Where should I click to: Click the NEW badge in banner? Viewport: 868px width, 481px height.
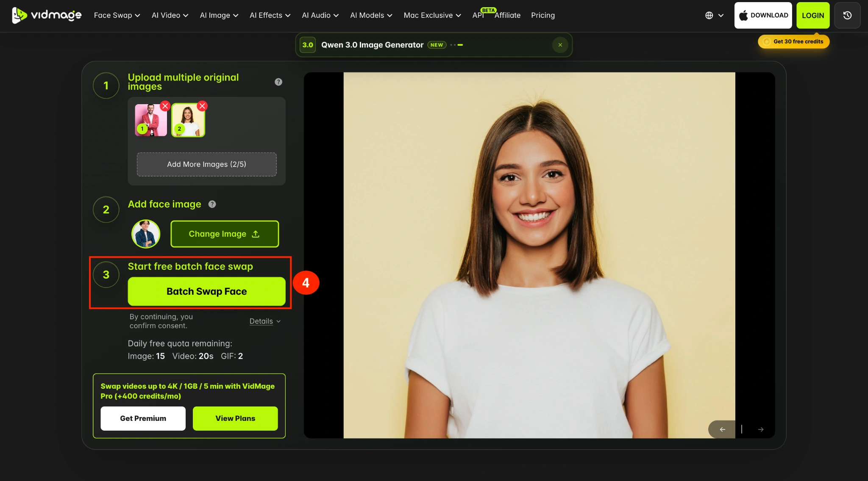437,45
